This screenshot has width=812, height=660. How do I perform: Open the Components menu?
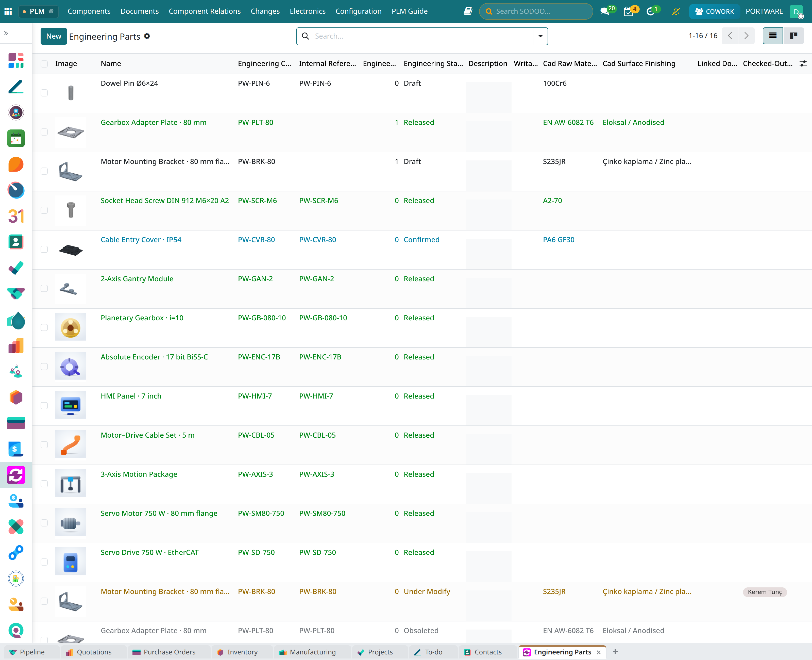coord(89,11)
